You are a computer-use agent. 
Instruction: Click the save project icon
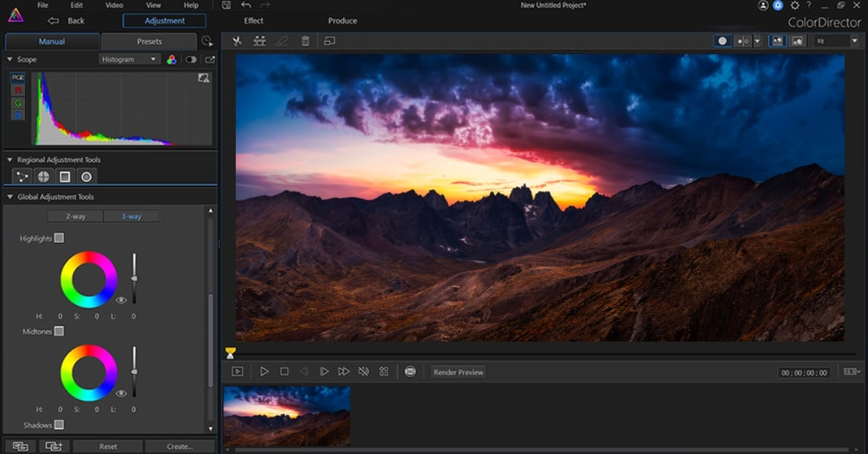pos(226,5)
